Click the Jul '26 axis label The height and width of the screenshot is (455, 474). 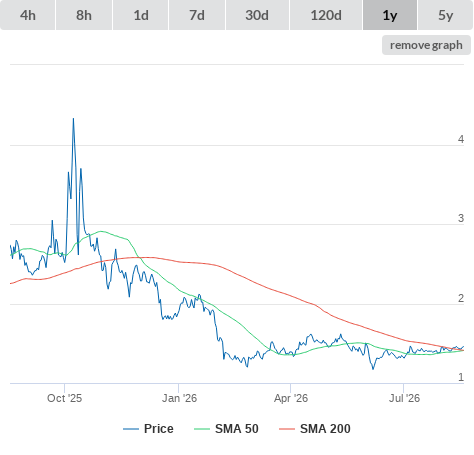[404, 398]
